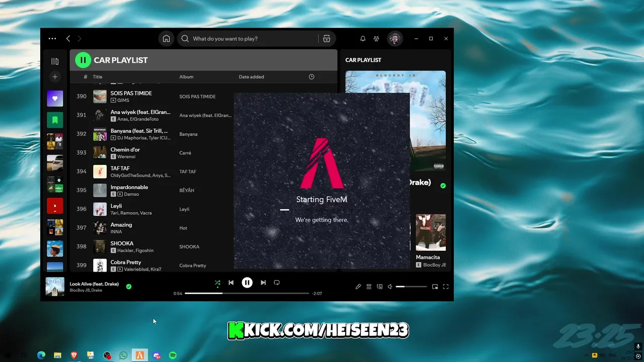Select track 'Impardonnable'
Viewport: 644px width, 362px height.
tap(129, 187)
